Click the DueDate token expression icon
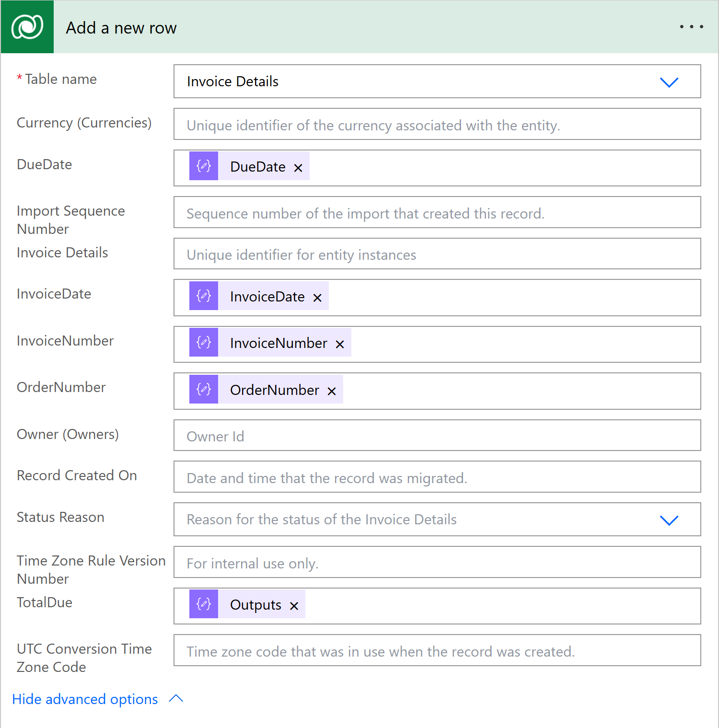The height and width of the screenshot is (728, 719). coord(204,166)
